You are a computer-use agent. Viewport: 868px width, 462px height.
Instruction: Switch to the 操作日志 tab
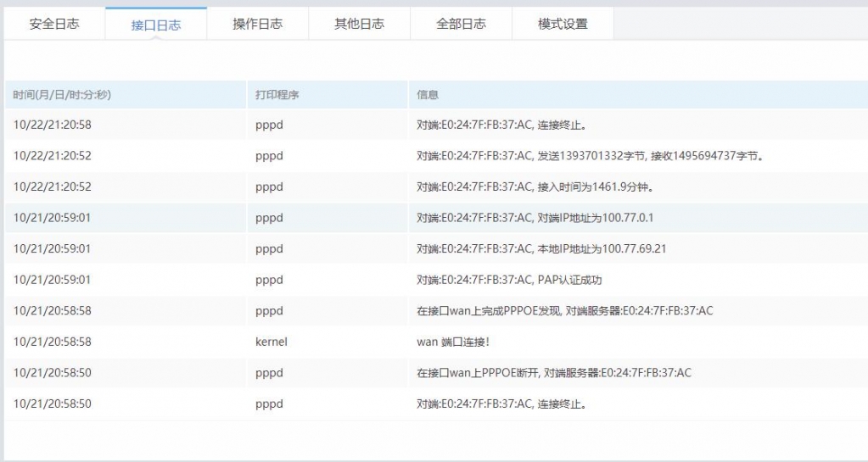point(257,24)
